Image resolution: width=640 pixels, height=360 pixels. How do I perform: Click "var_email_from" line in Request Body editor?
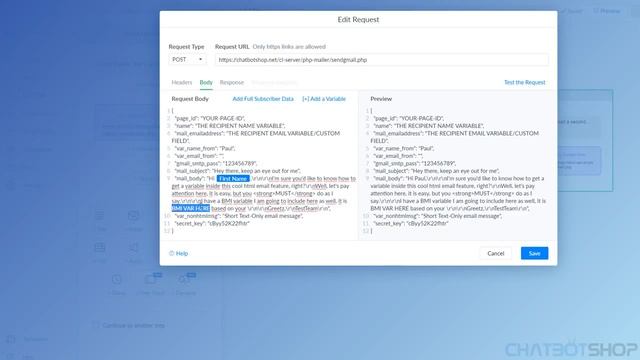tap(199, 156)
